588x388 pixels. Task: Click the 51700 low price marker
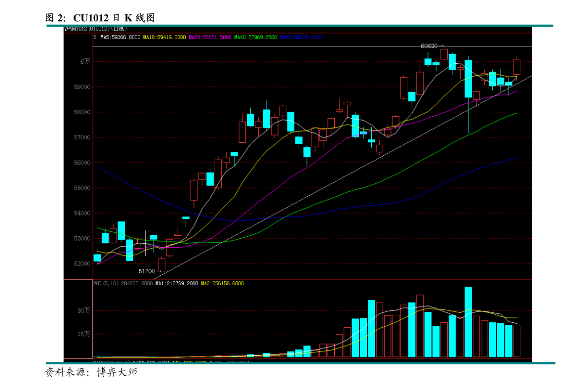[147, 271]
